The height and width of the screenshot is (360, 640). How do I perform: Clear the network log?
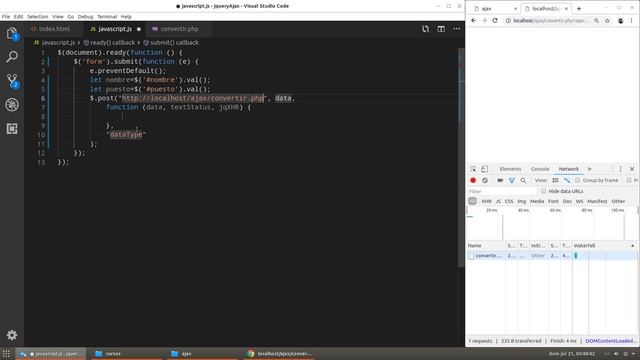click(485, 180)
